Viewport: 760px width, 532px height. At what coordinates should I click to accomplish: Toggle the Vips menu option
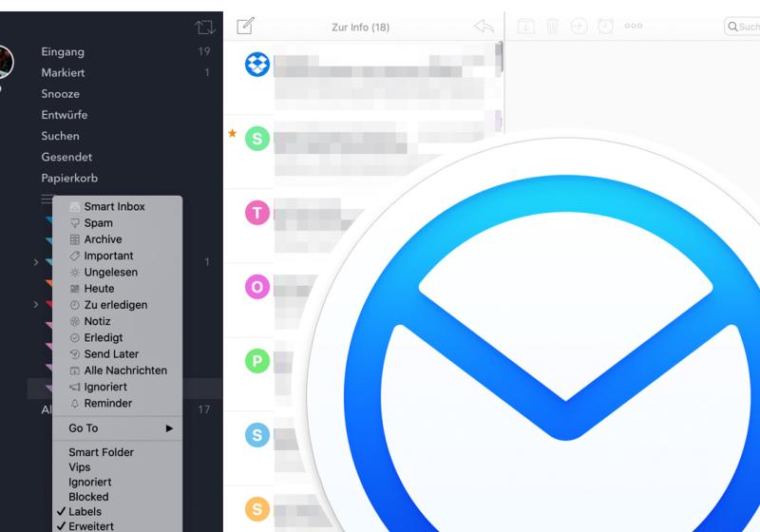[80, 467]
